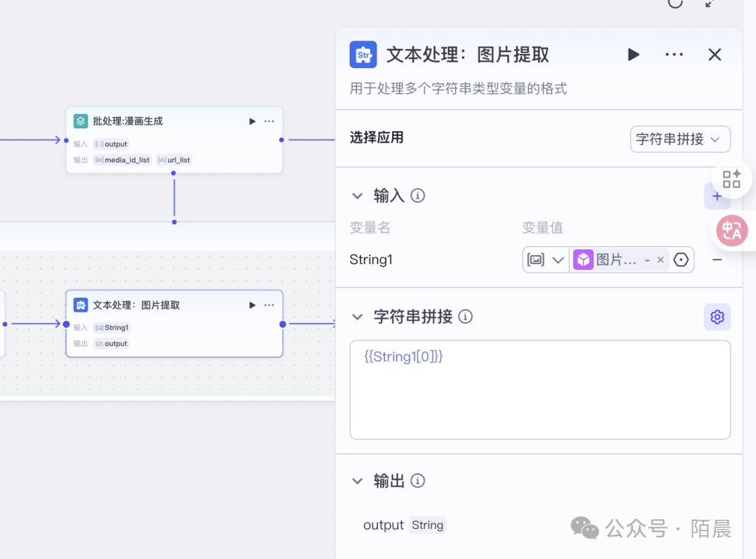756x559 pixels.
Task: Open the panel's three-dot more options menu
Action: 674,55
